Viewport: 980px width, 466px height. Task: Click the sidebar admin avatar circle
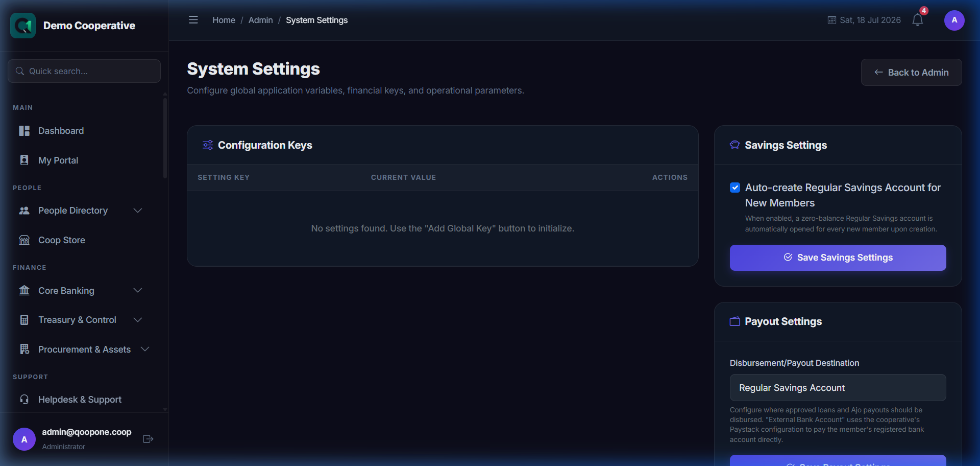24,439
